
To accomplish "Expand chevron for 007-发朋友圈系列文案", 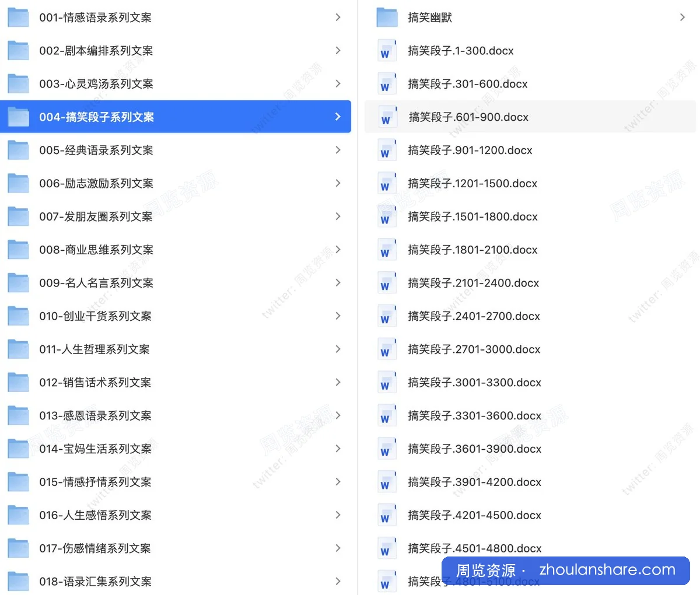I will point(338,216).
